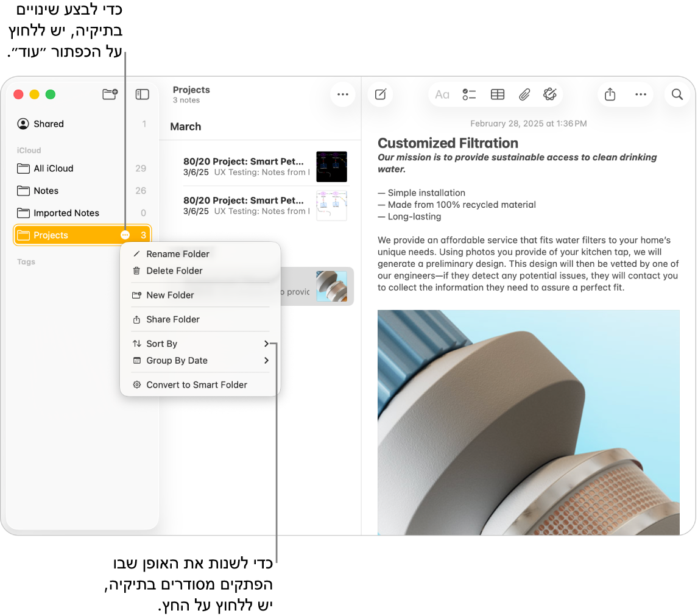Image resolution: width=698 pixels, height=616 pixels.
Task: Select the Imported Notes folder
Action: pyautogui.click(x=66, y=213)
